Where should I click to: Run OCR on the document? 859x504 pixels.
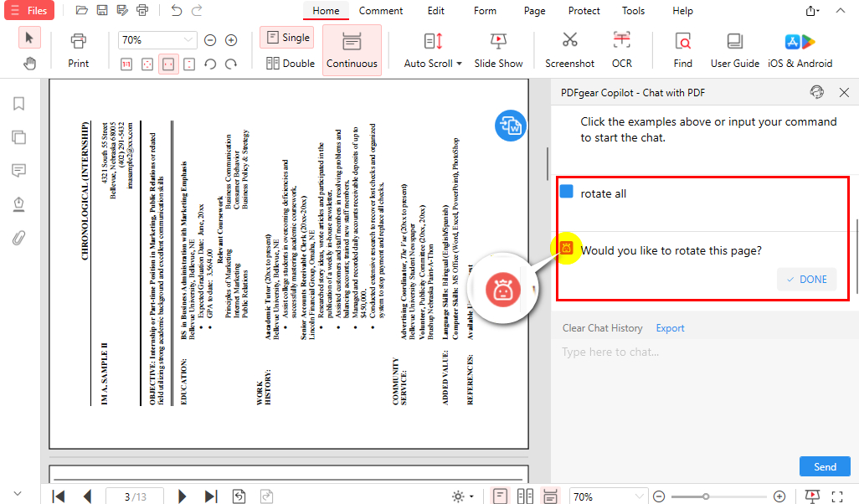pos(621,49)
